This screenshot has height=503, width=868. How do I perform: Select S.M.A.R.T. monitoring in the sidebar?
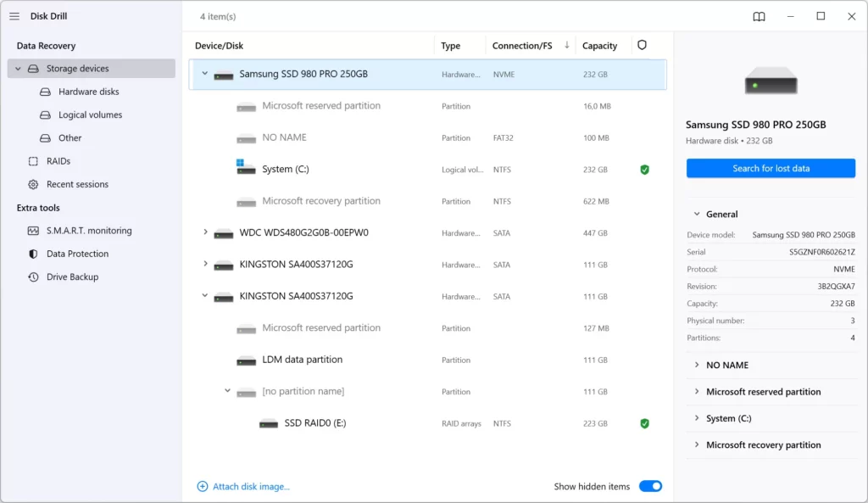[85, 230]
